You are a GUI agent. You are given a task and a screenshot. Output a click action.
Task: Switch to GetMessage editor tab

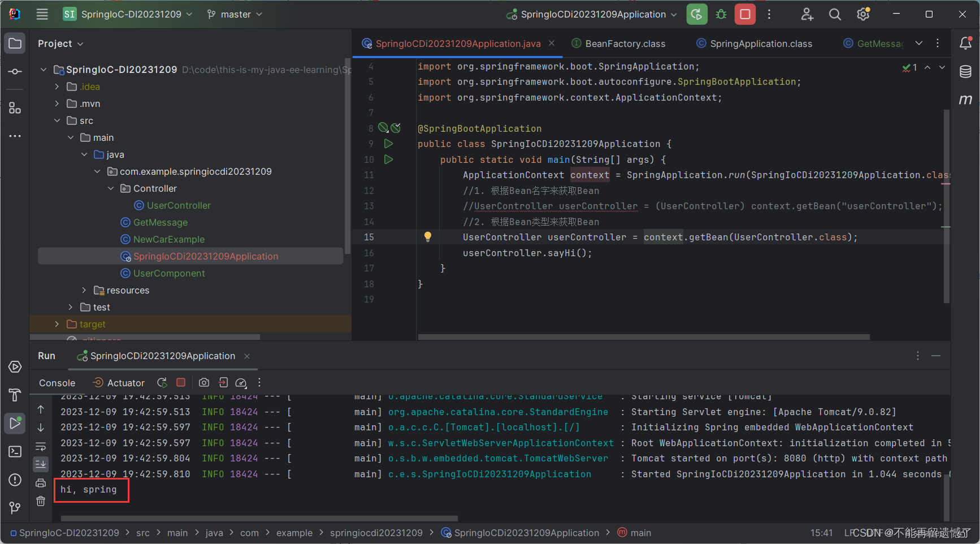(x=873, y=44)
